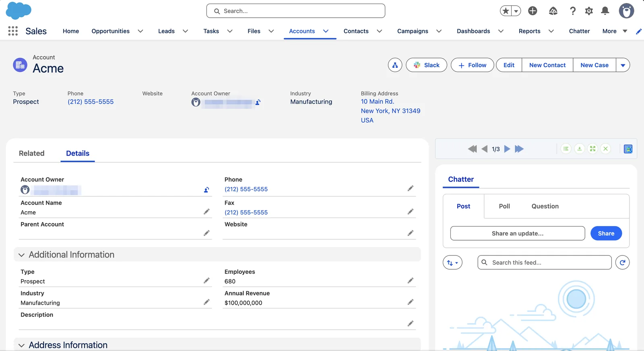The image size is (644, 351).
Task: Click the Edit button
Action: click(509, 65)
